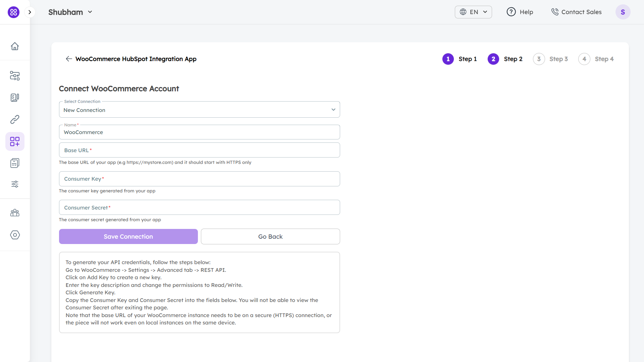Click the consumer key generated hint text

[x=107, y=191]
